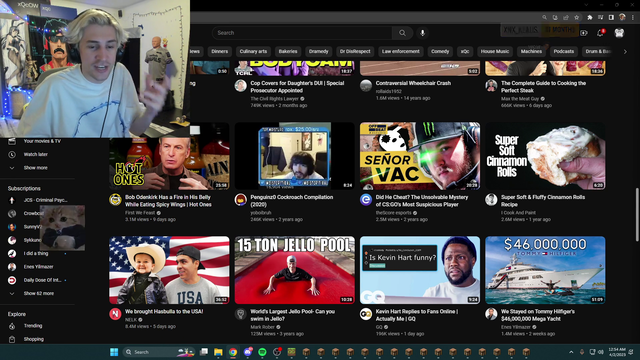Click the YouTube search magnifier button
The width and height of the screenshot is (640, 360).
(x=402, y=33)
